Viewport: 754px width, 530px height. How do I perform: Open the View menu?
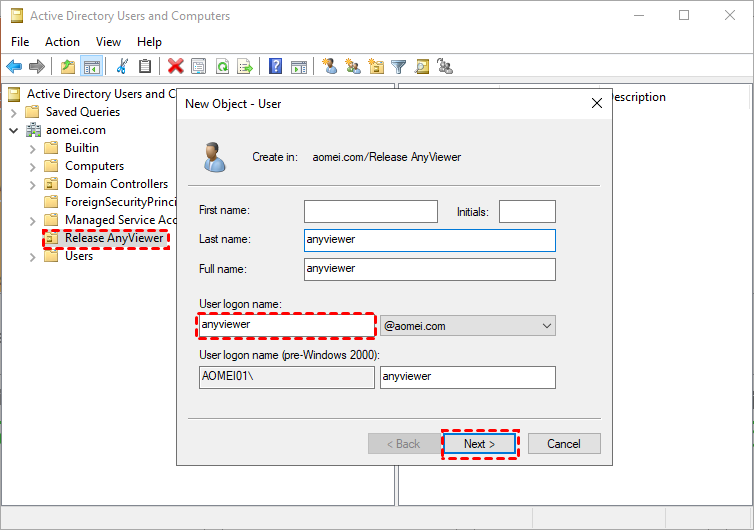pos(108,42)
